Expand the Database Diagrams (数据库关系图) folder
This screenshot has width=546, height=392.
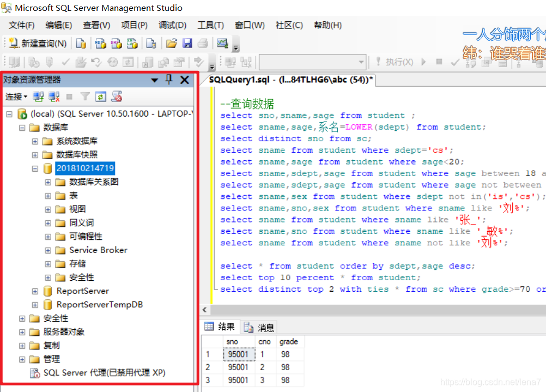(x=48, y=182)
